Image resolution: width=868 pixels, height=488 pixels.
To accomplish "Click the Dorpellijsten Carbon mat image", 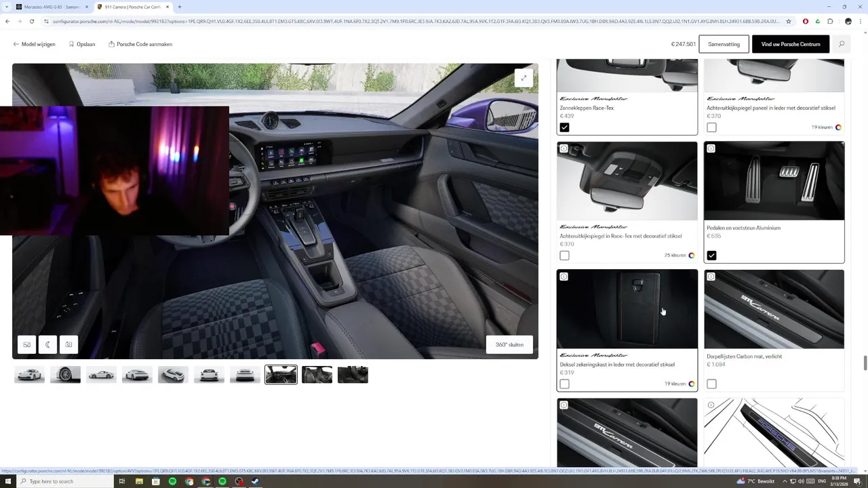I will coord(774,309).
